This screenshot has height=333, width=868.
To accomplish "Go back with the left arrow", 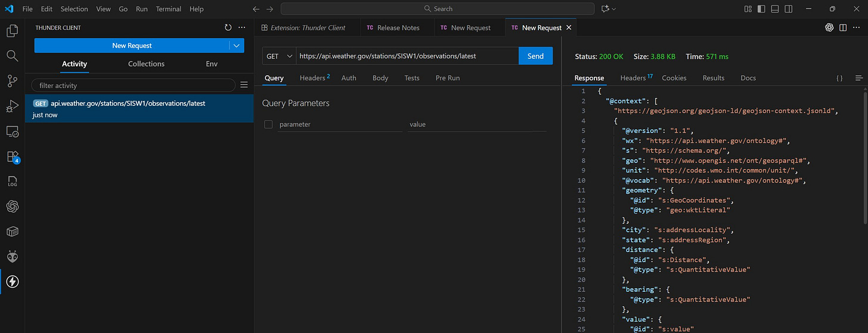I will pyautogui.click(x=256, y=9).
